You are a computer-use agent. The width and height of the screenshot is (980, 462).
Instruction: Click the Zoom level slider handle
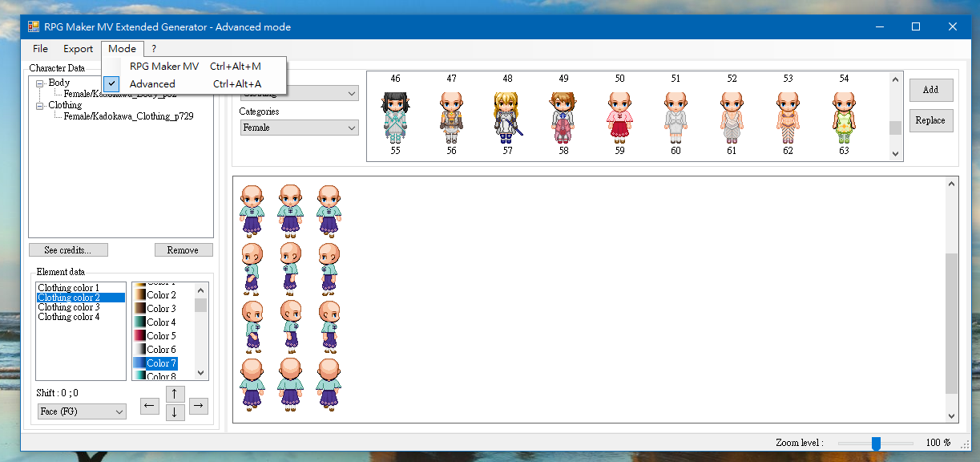[877, 444]
